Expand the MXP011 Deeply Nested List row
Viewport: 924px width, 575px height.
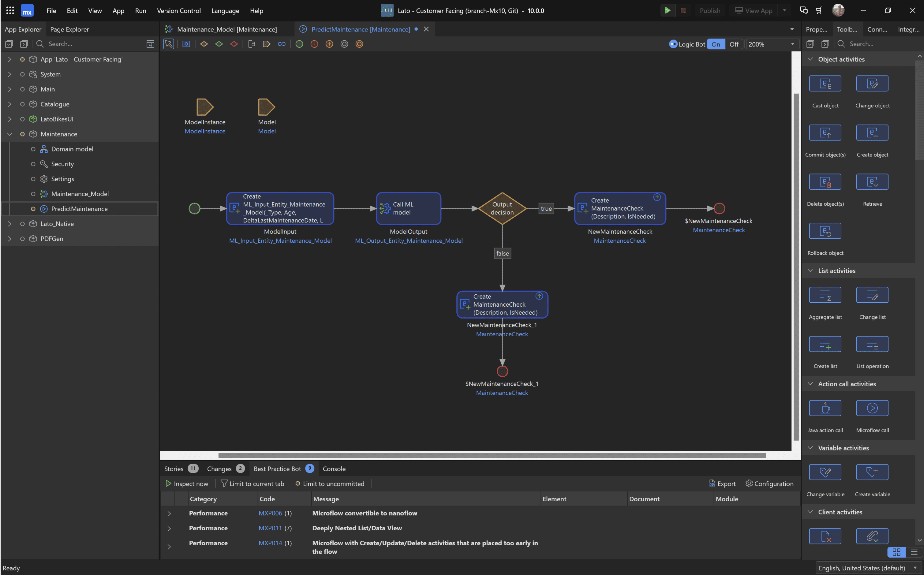(x=169, y=528)
